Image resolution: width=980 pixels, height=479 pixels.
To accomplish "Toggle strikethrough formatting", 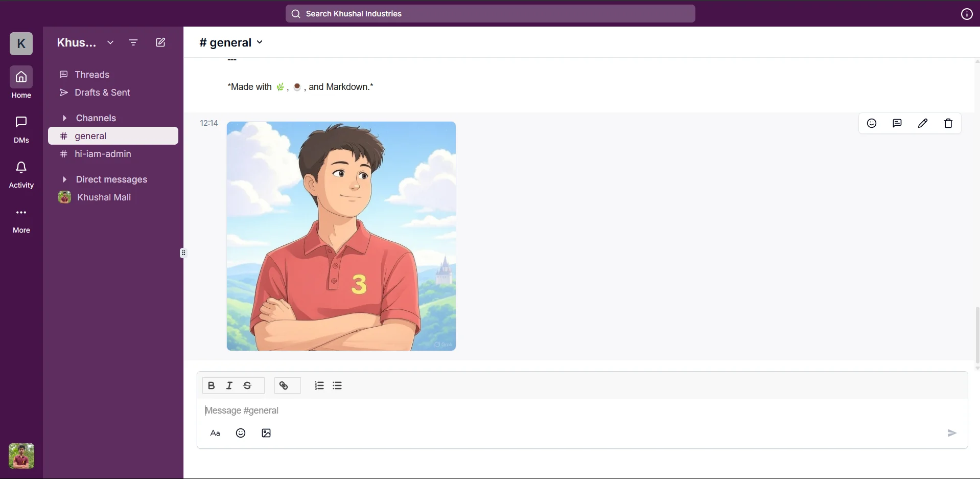I will point(248,386).
